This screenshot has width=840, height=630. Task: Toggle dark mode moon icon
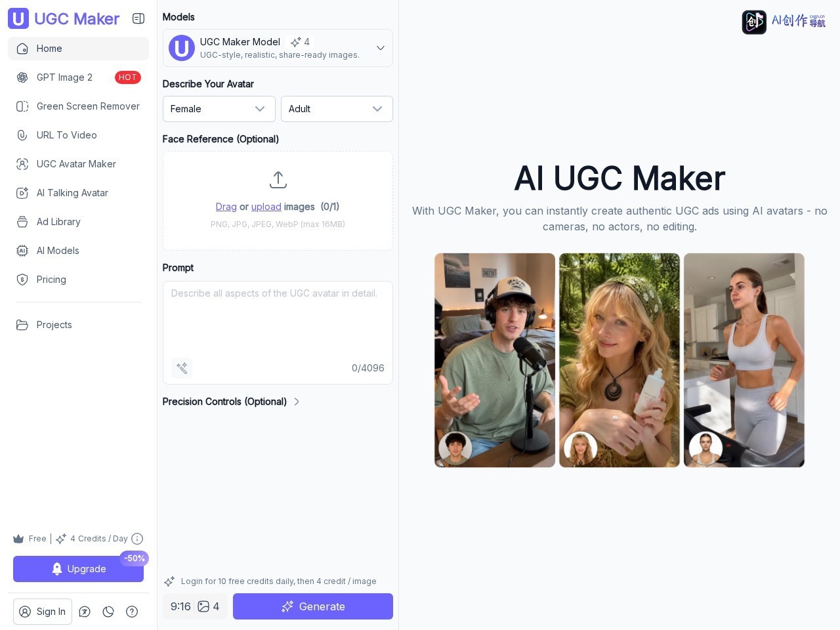click(108, 612)
